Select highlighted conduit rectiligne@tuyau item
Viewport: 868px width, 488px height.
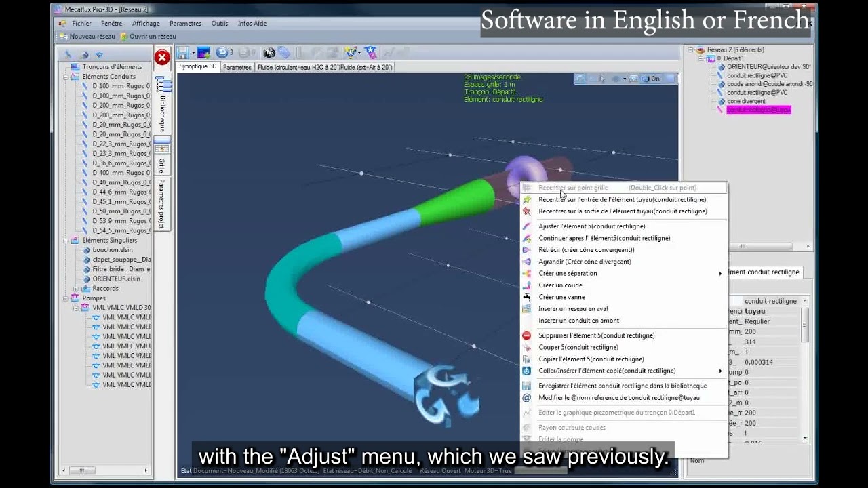pyautogui.click(x=759, y=110)
